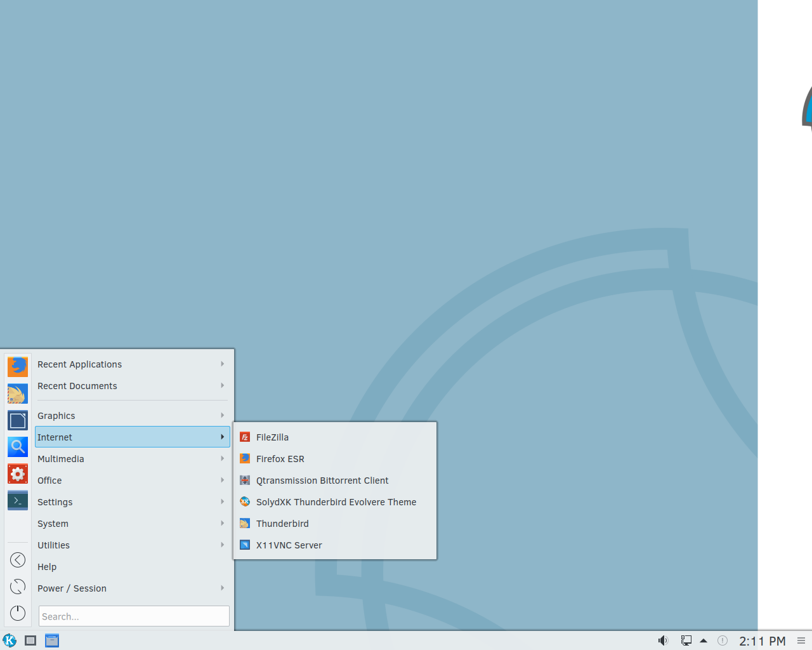Start X11VNC Server
Screen dimensions: 812x650
[x=335, y=545]
